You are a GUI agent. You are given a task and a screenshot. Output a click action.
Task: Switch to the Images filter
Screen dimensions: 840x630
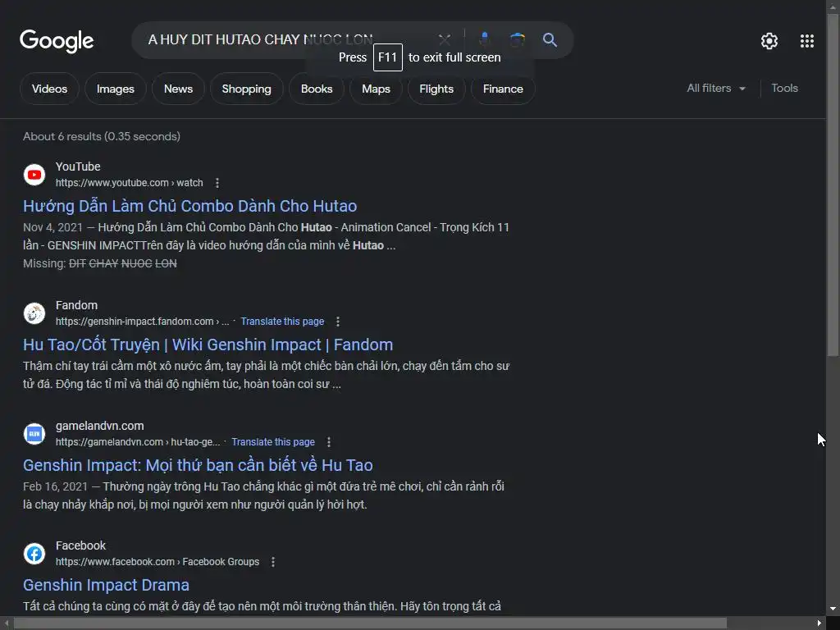[x=115, y=89]
